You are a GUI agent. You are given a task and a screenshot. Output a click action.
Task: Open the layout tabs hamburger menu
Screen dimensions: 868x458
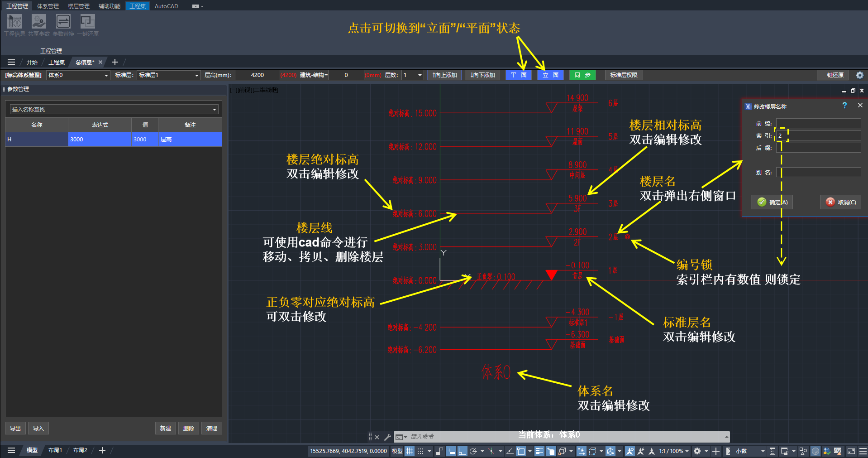point(11,450)
